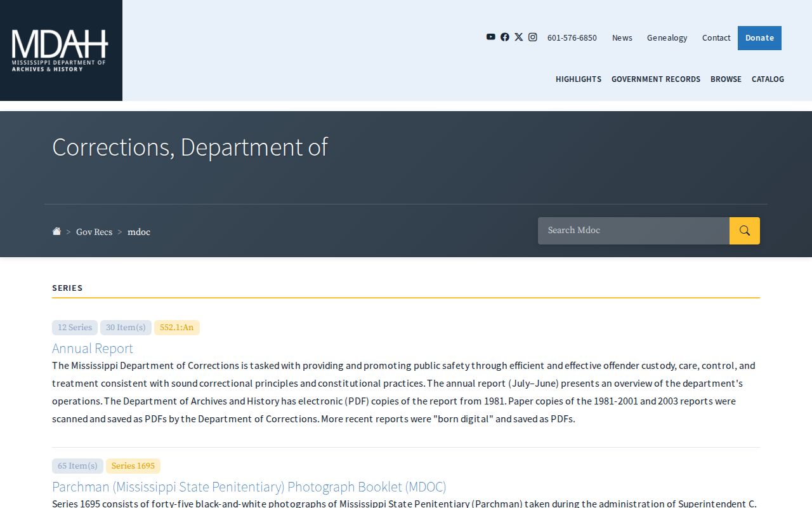The width and height of the screenshot is (812, 508).
Task: Open the Annual Report series link
Action: [x=93, y=348]
